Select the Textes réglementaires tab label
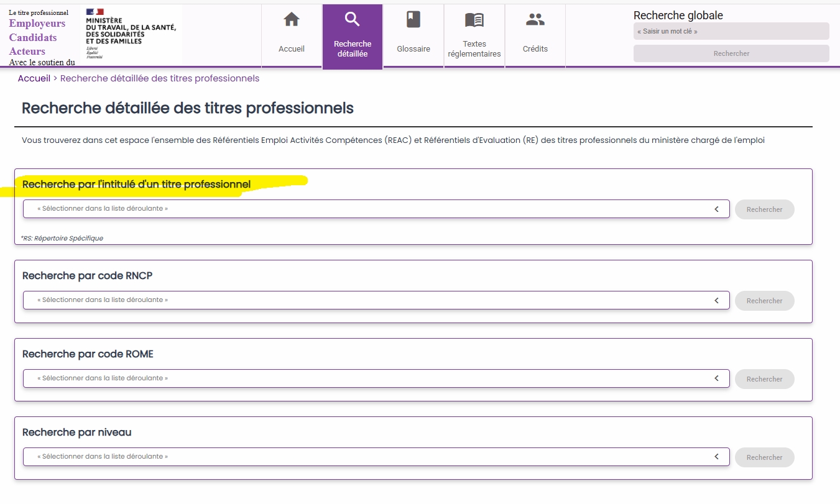This screenshot has height=504, width=840. click(474, 49)
